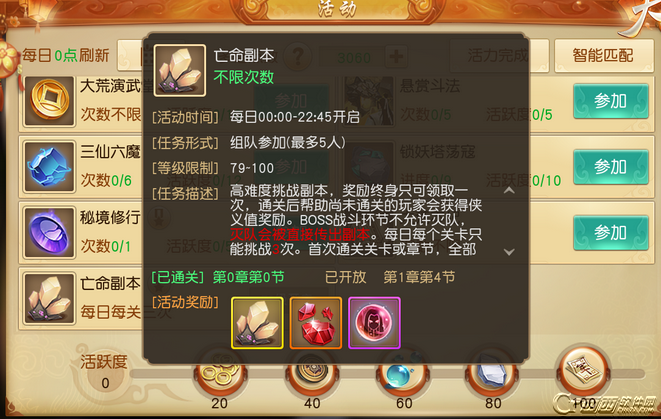The height and width of the screenshot is (419, 661).
Task: Click the 活跃度 progress bar track
Action: point(388,374)
